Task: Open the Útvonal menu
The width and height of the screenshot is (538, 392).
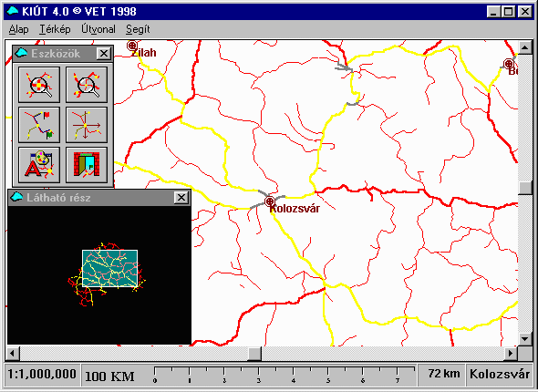Action: point(98,29)
